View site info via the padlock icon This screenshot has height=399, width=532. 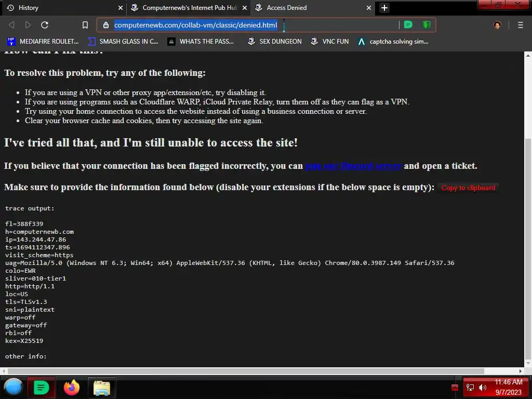(x=106, y=25)
